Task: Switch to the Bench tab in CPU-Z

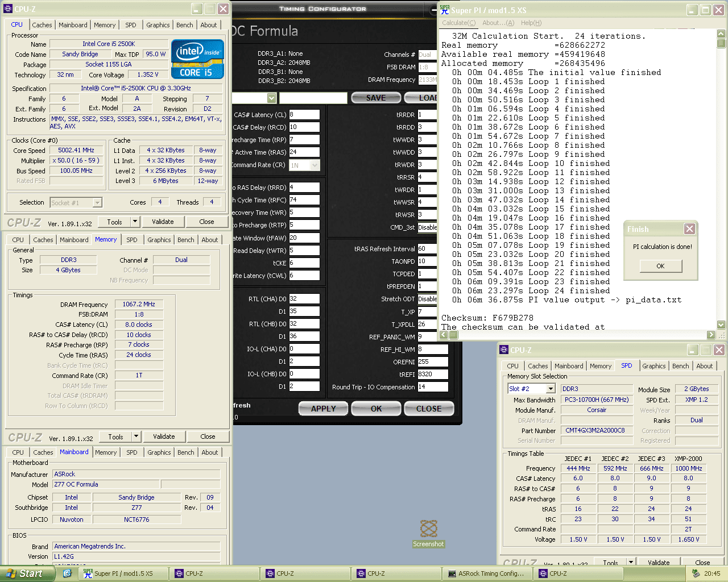Action: pyautogui.click(x=184, y=25)
